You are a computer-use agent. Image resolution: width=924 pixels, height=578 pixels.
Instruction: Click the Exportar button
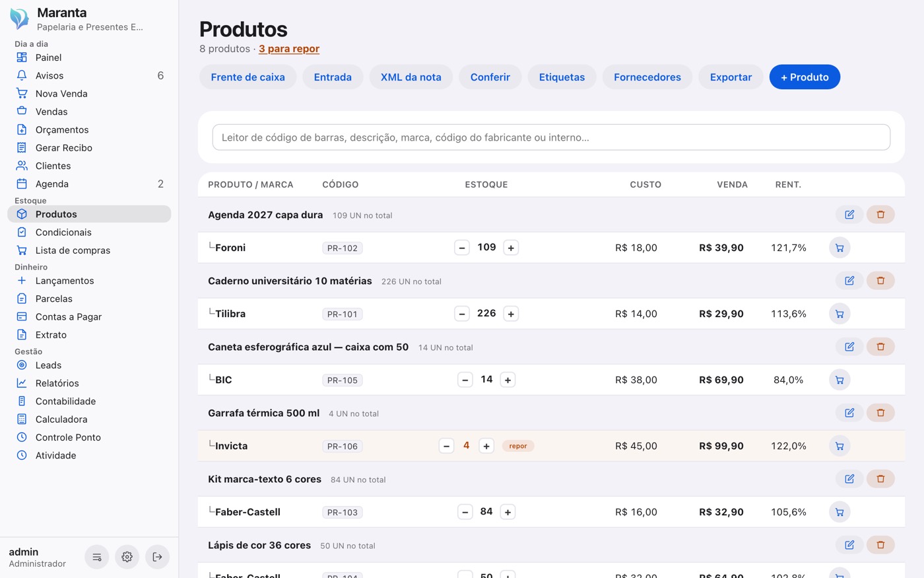(731, 77)
